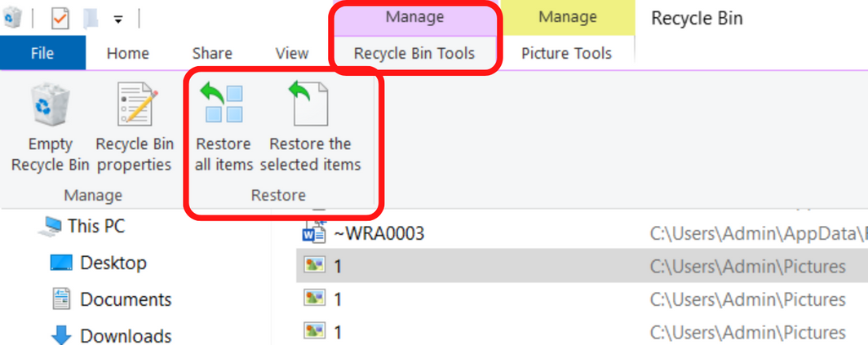This screenshot has width=868, height=345.
Task: Open the Customize Quick Access Toolbar arrow
Action: tap(118, 20)
